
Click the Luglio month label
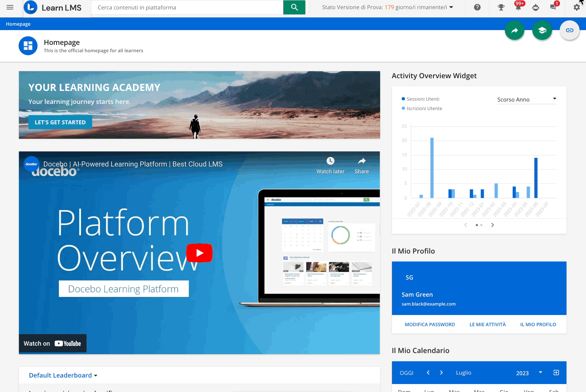[x=463, y=373]
